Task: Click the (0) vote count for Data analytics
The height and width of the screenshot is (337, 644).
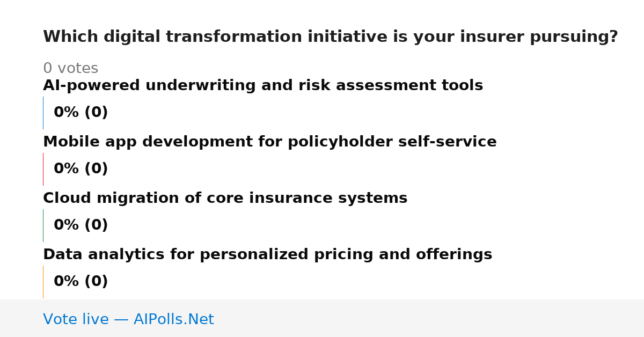Action: [96, 282]
